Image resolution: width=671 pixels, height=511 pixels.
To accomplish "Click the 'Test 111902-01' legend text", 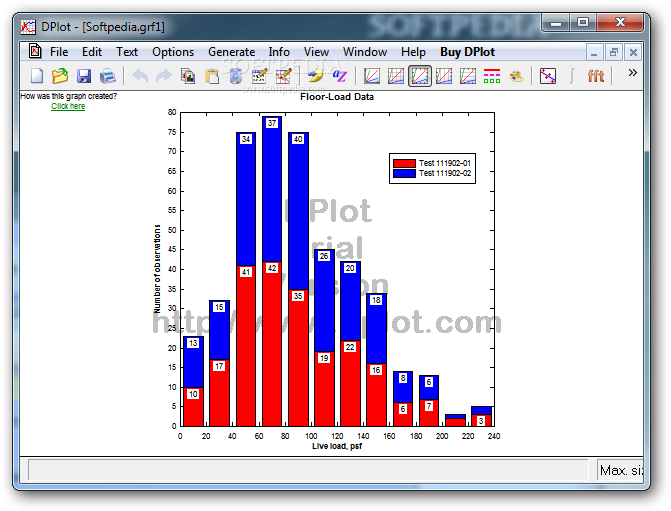I will click(445, 163).
